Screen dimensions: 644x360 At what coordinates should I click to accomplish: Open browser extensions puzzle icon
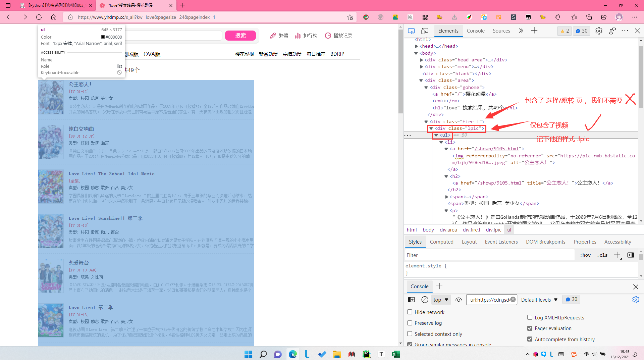point(558,17)
